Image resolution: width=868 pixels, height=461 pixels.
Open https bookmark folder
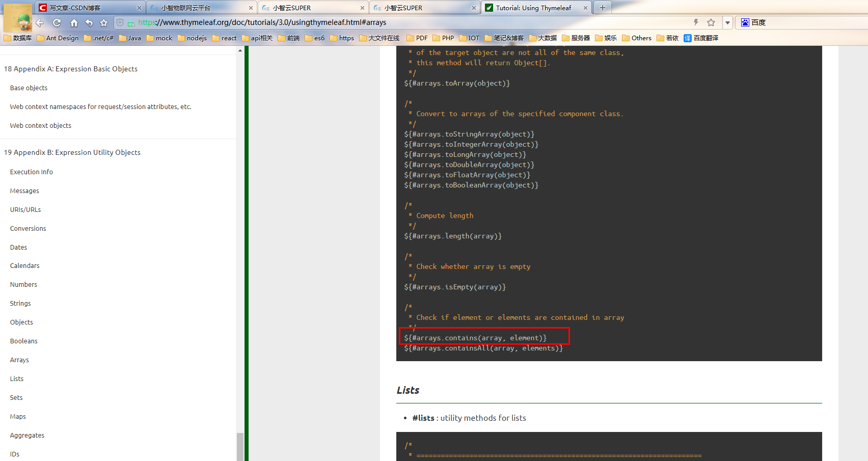click(x=342, y=38)
